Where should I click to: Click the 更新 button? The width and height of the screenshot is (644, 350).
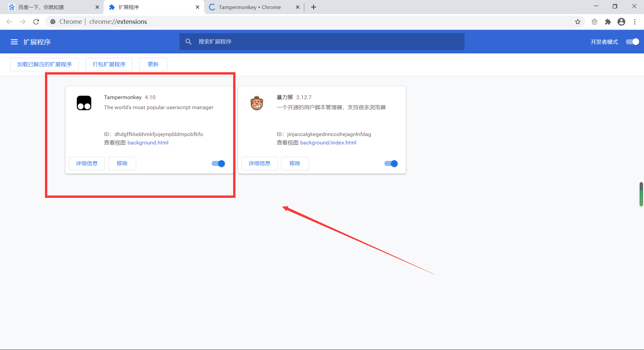click(153, 64)
